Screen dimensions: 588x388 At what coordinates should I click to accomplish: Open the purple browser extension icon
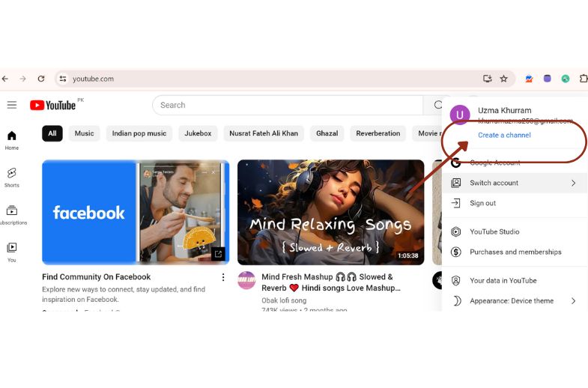[547, 79]
